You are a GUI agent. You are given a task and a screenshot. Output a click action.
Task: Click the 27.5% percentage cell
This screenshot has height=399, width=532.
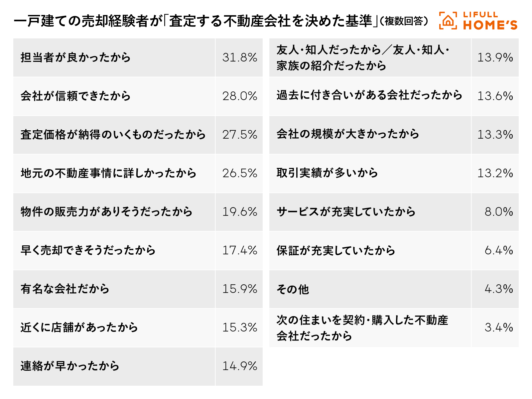click(x=239, y=135)
